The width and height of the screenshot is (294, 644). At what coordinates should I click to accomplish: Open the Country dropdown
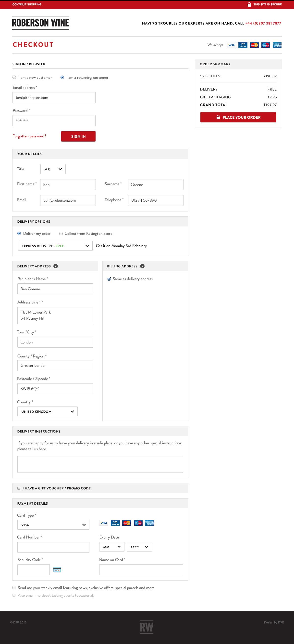(x=48, y=411)
